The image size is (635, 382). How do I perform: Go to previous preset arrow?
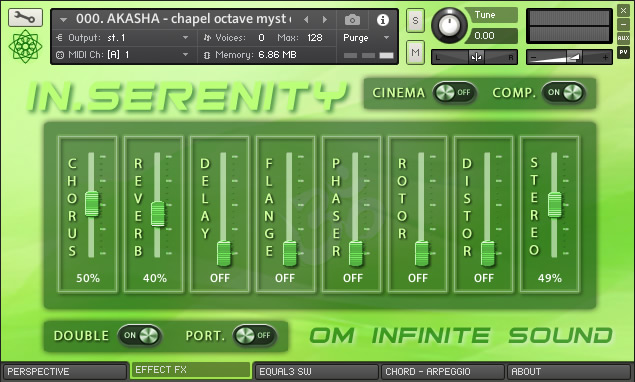(307, 19)
